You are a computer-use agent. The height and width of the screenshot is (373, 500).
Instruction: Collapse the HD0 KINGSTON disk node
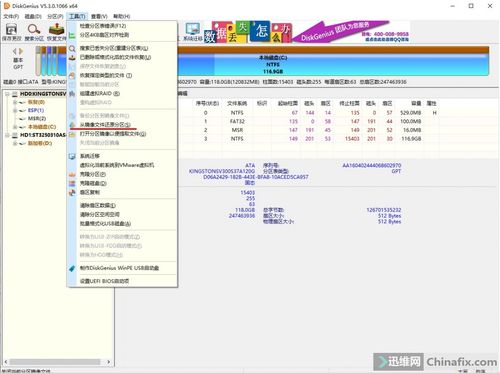pyautogui.click(x=7, y=94)
